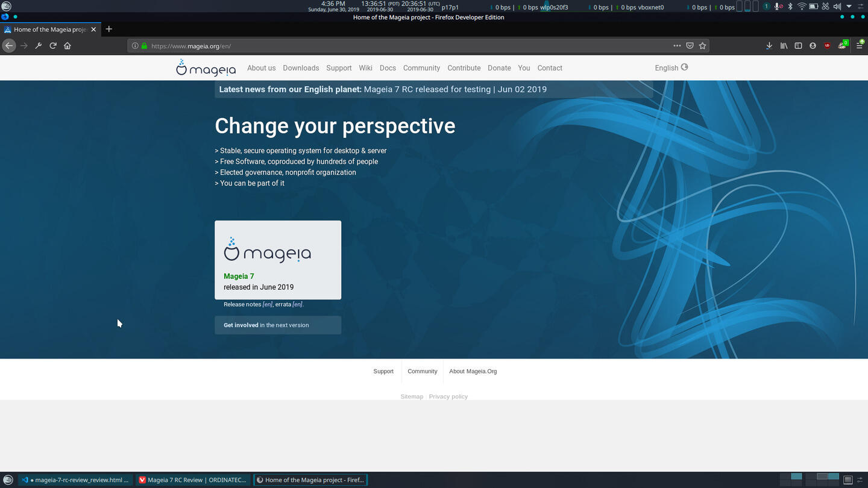
Task: Expand hidden system tray icons arrow
Action: [849, 7]
